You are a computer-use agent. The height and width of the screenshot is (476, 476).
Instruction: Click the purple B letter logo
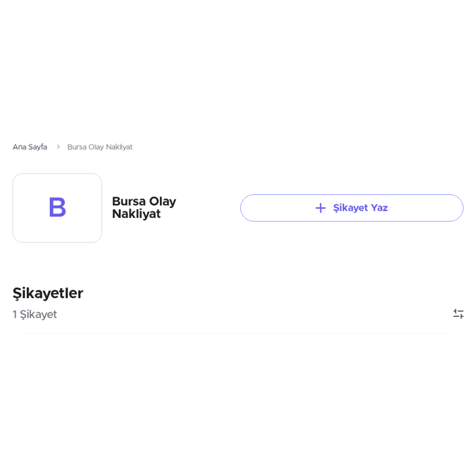[58, 207]
